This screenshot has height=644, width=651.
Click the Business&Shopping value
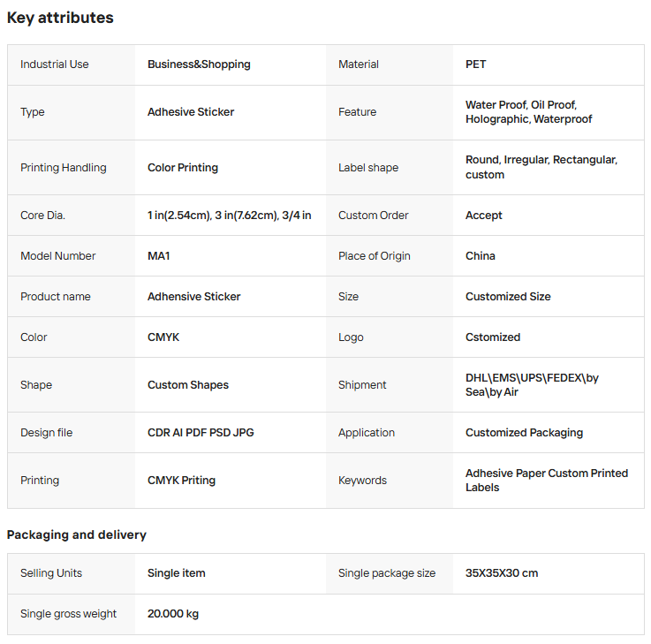click(x=199, y=64)
